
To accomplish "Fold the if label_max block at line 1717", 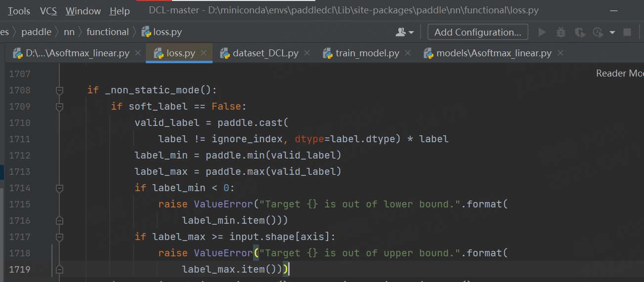I will (59, 237).
